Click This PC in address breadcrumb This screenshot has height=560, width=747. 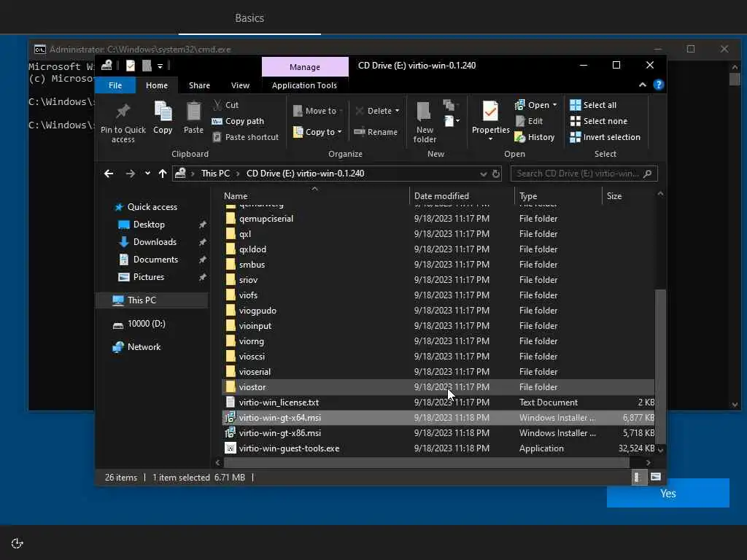coord(215,174)
